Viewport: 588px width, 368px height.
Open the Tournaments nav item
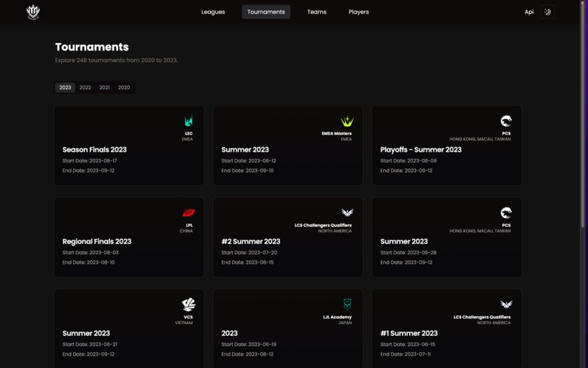pos(266,12)
